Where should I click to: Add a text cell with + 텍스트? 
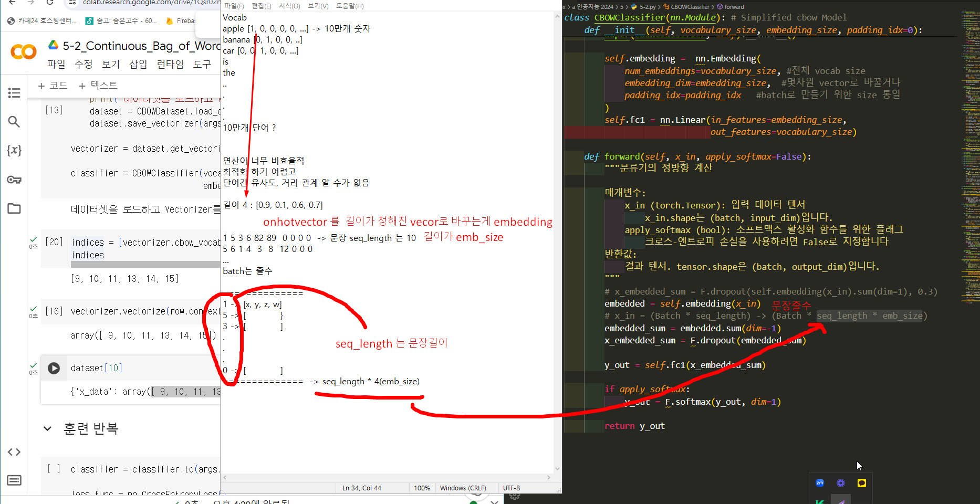(x=98, y=86)
